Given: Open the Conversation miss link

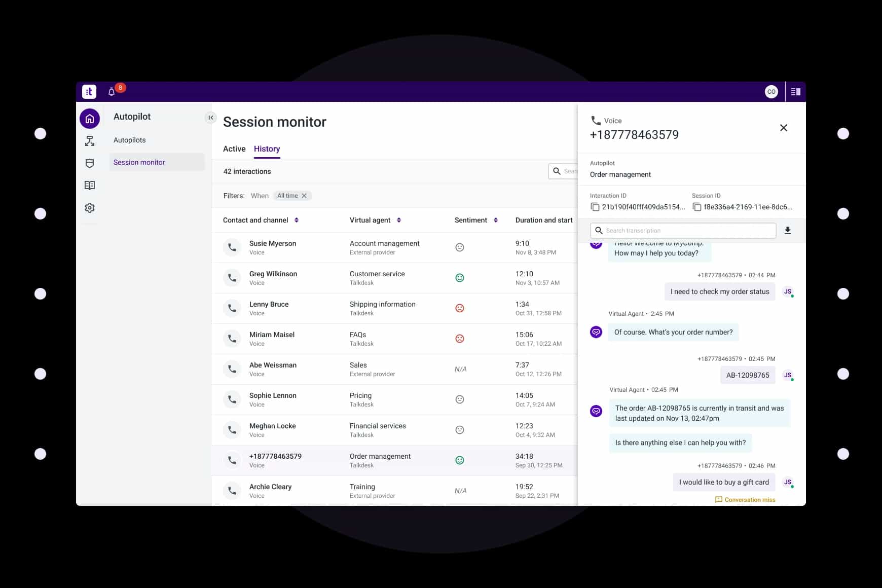Looking at the screenshot, I should tap(745, 500).
